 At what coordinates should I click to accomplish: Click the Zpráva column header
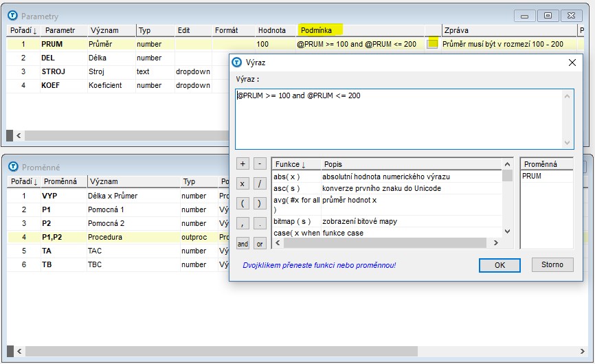[x=509, y=30]
